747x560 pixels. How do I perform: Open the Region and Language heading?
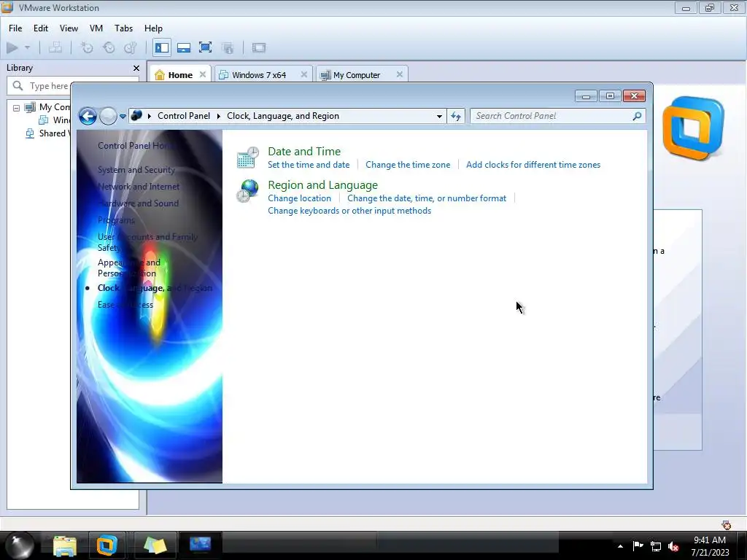pos(322,184)
